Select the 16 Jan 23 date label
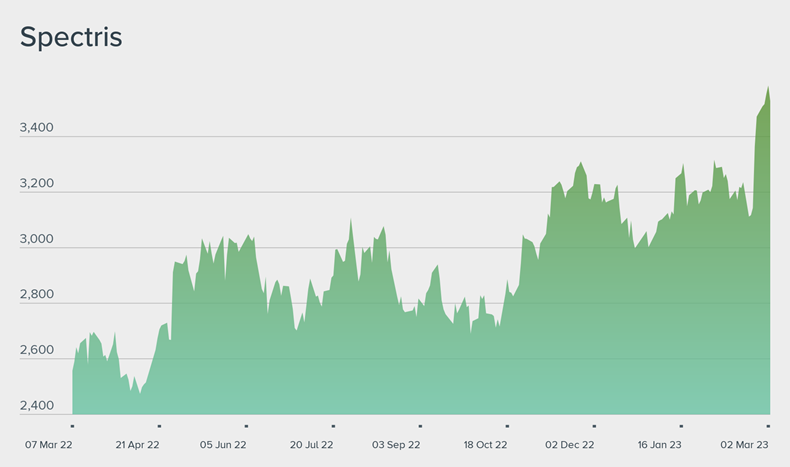The width and height of the screenshot is (790, 467). point(658,445)
